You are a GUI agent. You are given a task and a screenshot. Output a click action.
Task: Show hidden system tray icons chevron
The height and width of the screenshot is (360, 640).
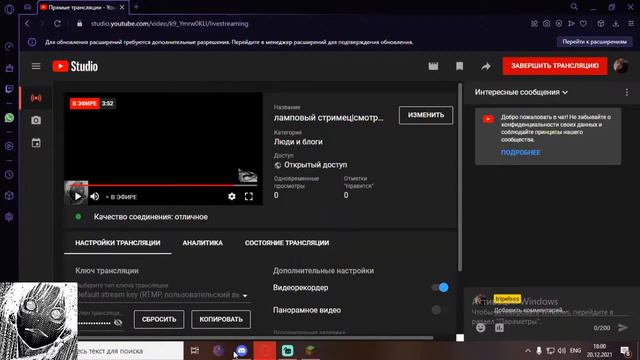tap(527, 351)
